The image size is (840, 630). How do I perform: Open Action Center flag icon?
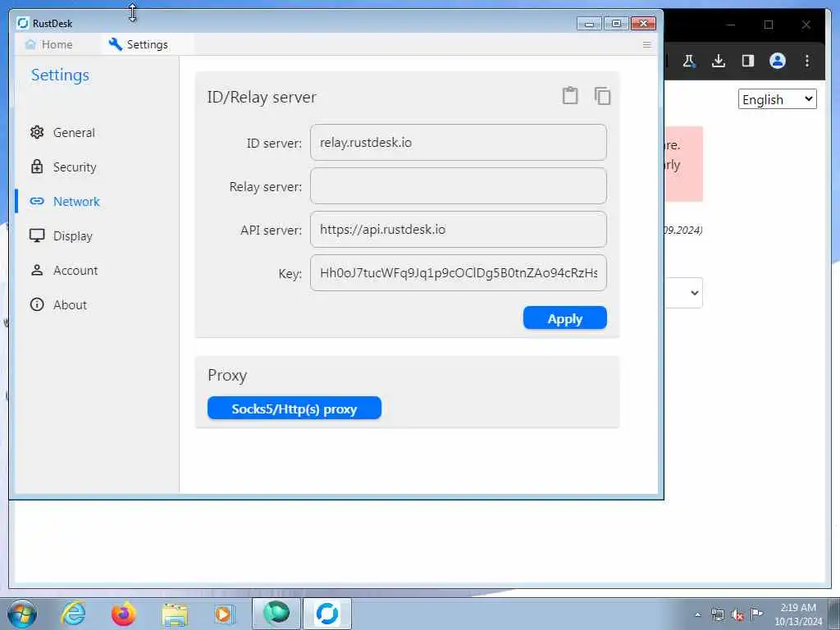[x=756, y=614]
